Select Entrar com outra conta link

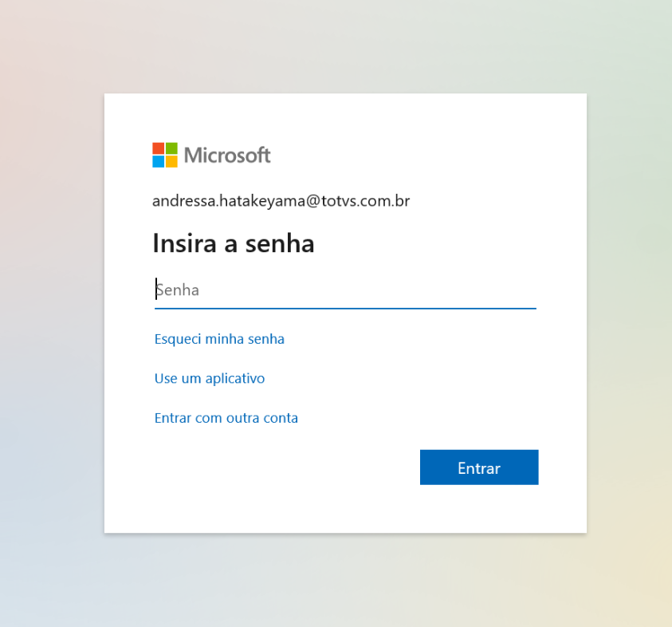[x=226, y=418]
